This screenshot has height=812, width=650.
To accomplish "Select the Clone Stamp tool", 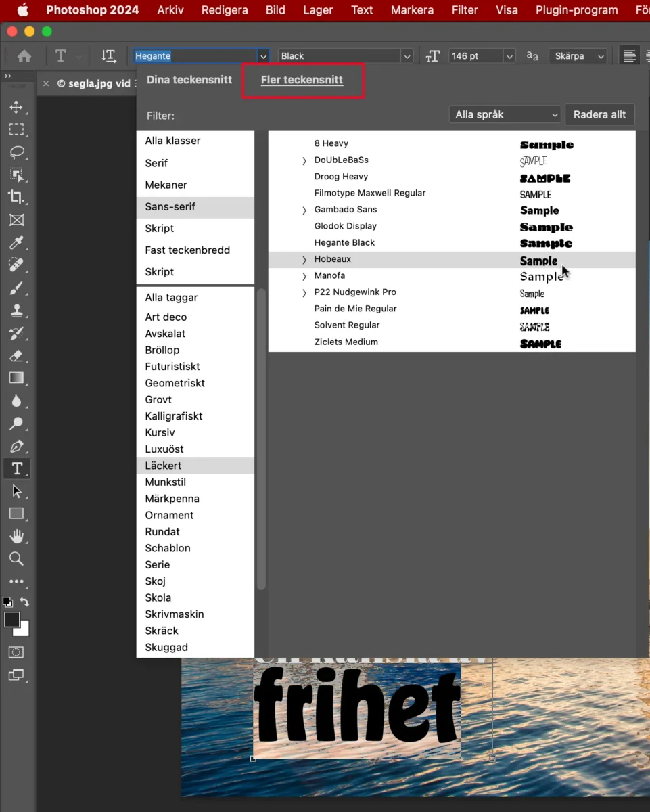I will pyautogui.click(x=16, y=311).
